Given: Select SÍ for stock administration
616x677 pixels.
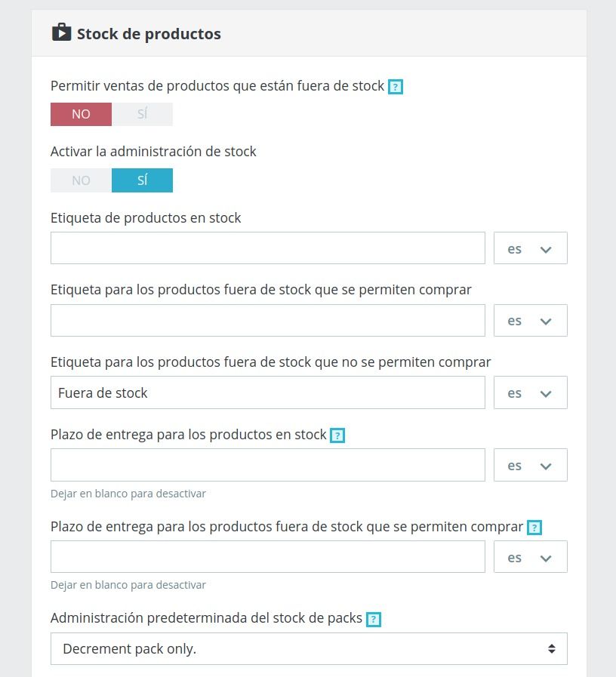Looking at the screenshot, I should pyautogui.click(x=142, y=180).
